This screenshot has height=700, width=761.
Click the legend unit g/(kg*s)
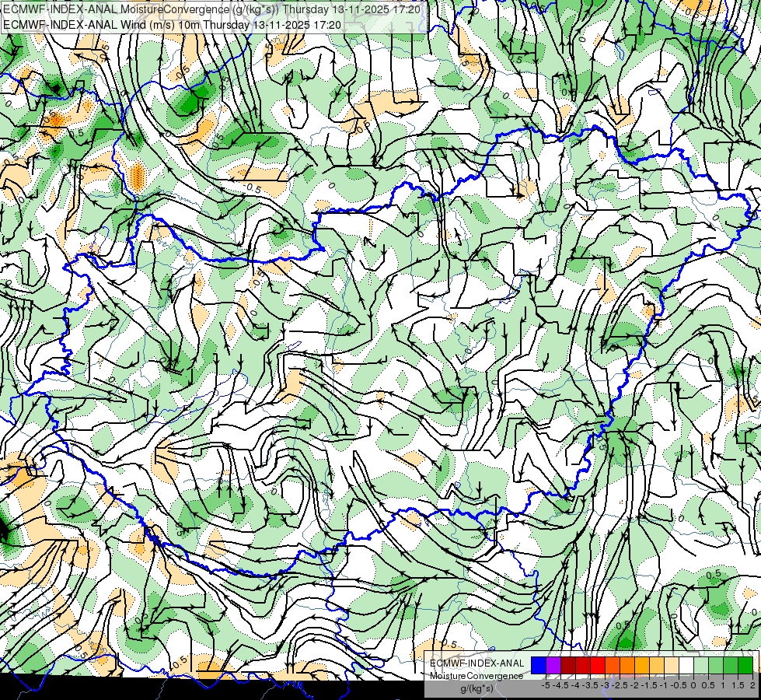tap(477, 689)
